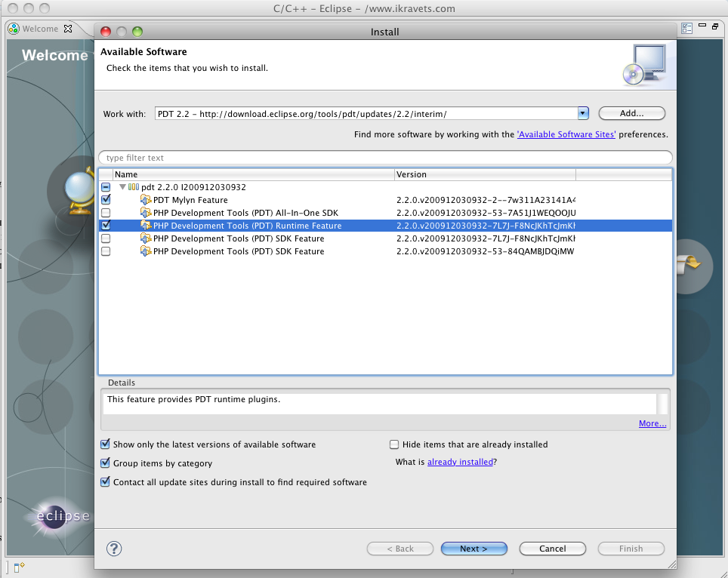Restore the Welcome view in Eclipse
This screenshot has width=728, height=578.
pyautogui.click(x=715, y=26)
